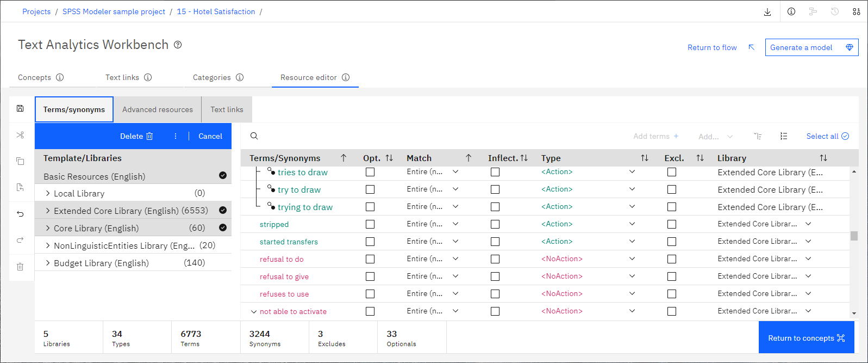Open Type dropdown for 'refusal to give' row
Viewport: 868px width, 363px height.
coord(632,276)
